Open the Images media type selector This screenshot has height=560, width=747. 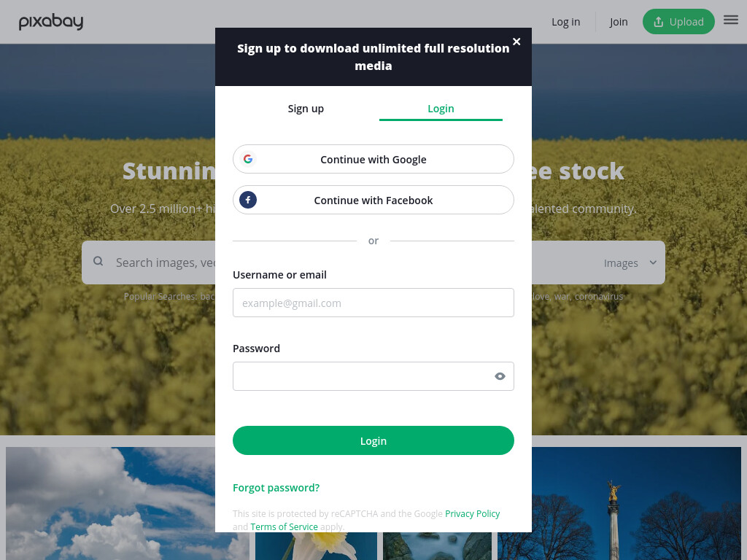630,262
